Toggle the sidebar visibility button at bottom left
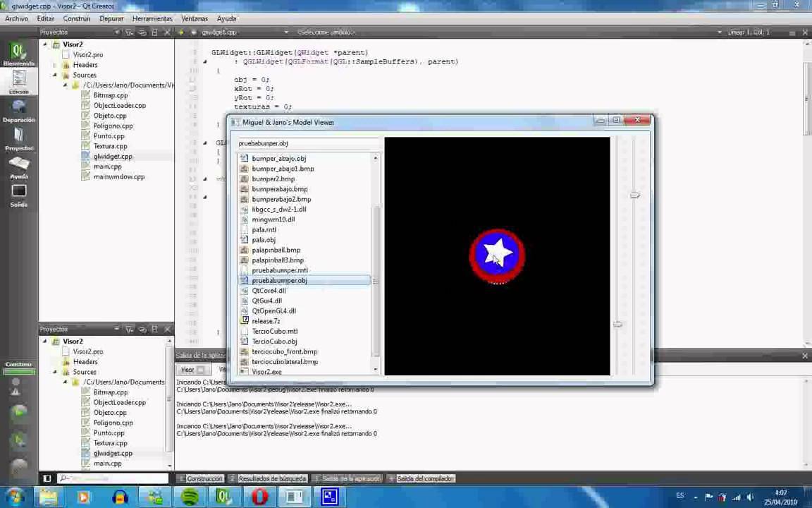The height and width of the screenshot is (508, 812). (47, 478)
